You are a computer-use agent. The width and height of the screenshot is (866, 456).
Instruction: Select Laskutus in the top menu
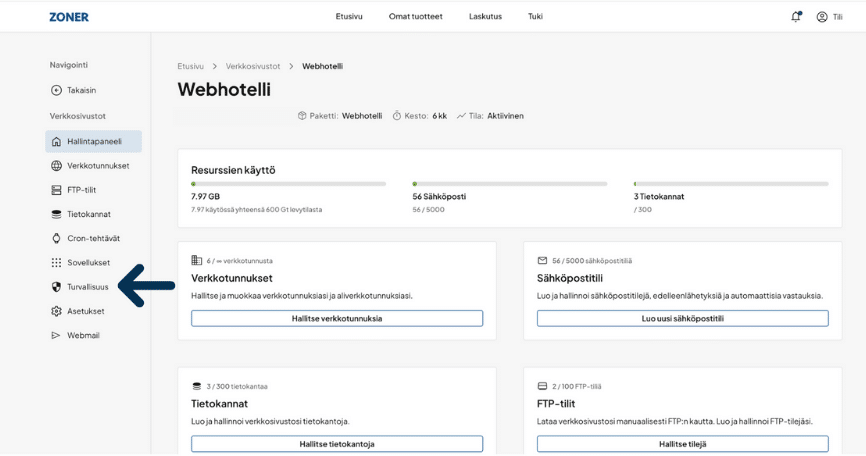click(485, 17)
